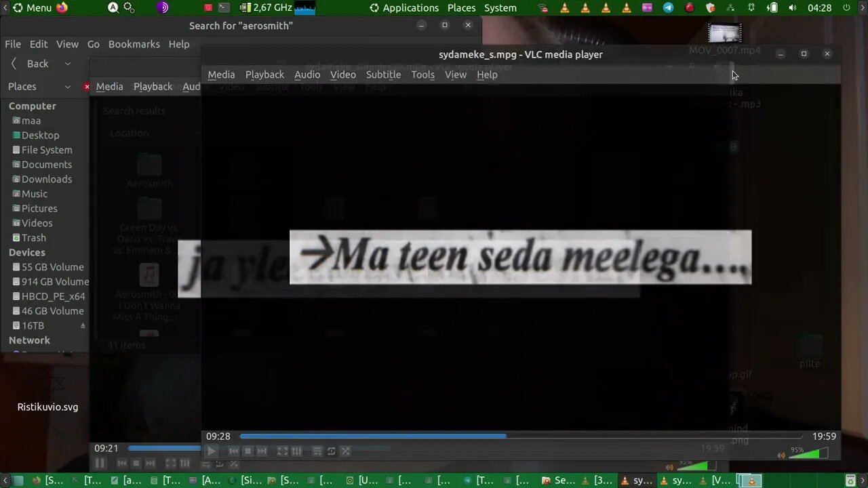
Task: Open the main Menu in top panel
Action: click(32, 8)
